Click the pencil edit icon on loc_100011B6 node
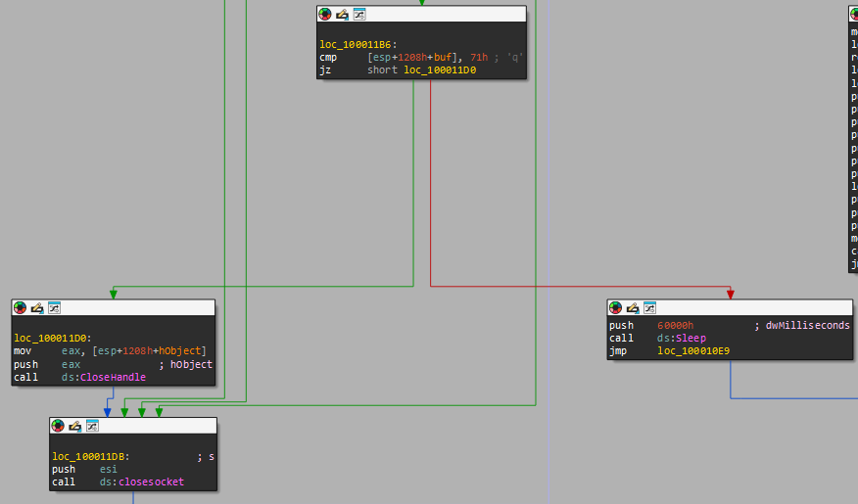 coord(342,15)
